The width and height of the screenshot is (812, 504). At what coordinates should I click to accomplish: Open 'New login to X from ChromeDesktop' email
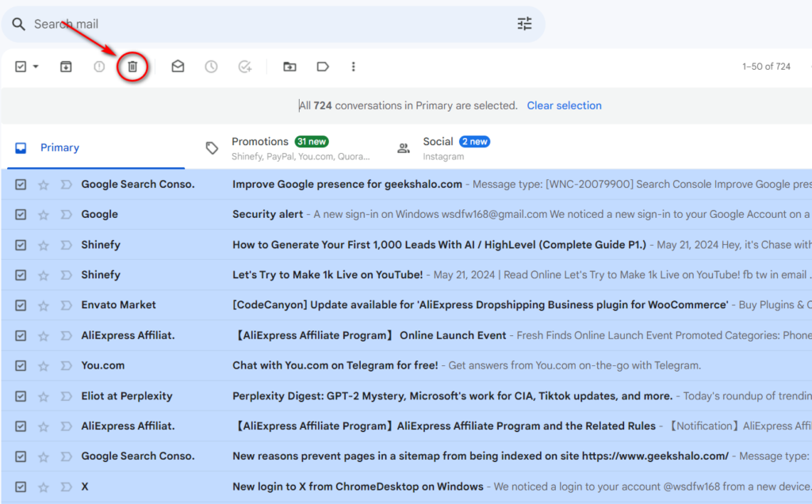tap(358, 487)
